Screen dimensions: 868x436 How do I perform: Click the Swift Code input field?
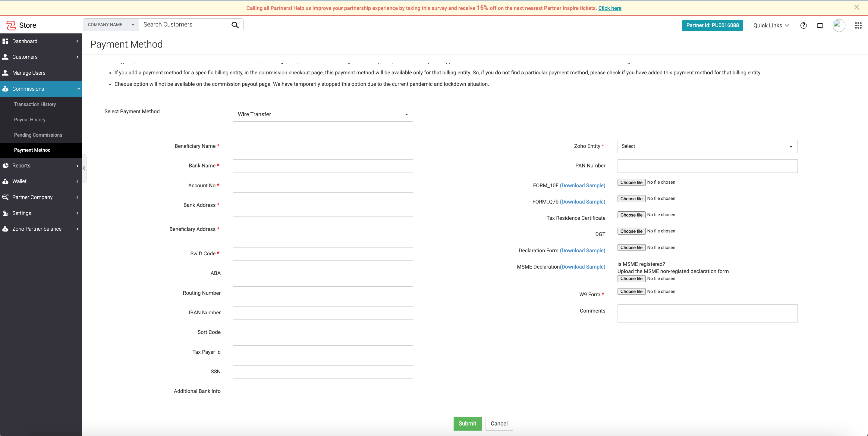[x=322, y=254]
